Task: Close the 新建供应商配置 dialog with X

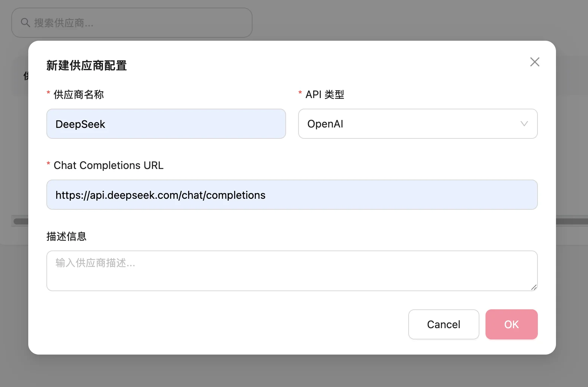Action: click(x=534, y=62)
